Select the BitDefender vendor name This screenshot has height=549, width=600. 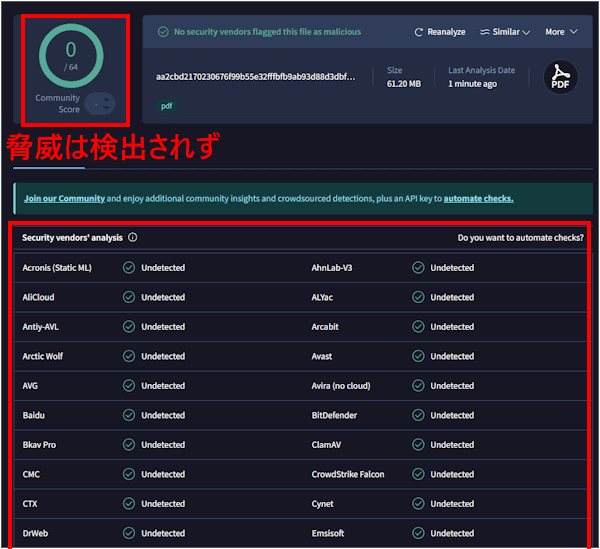[x=334, y=415]
